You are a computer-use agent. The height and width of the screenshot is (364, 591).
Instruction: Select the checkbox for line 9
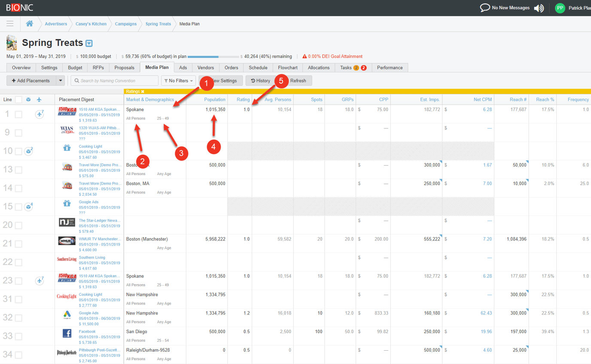pos(18,133)
